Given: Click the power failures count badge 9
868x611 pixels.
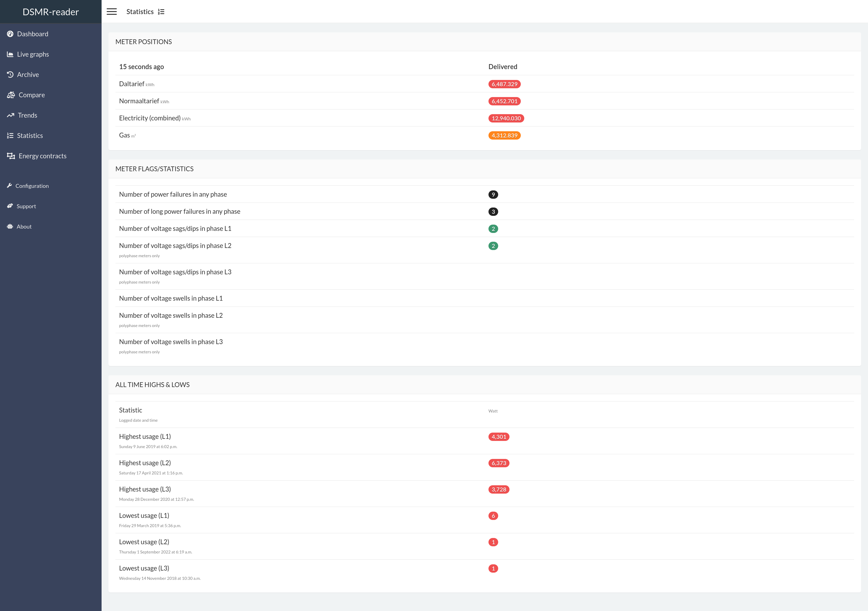Looking at the screenshot, I should point(493,194).
